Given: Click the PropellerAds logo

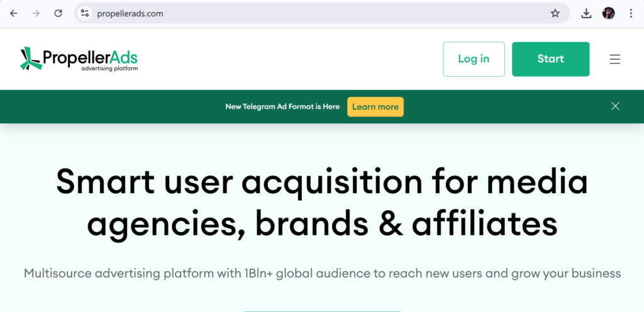Looking at the screenshot, I should pos(79,59).
